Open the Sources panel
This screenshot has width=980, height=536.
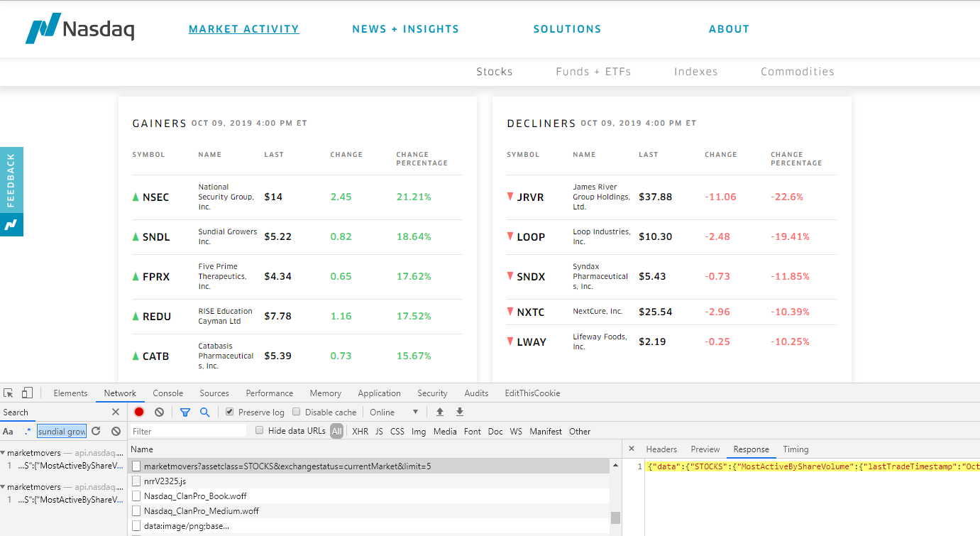214,393
